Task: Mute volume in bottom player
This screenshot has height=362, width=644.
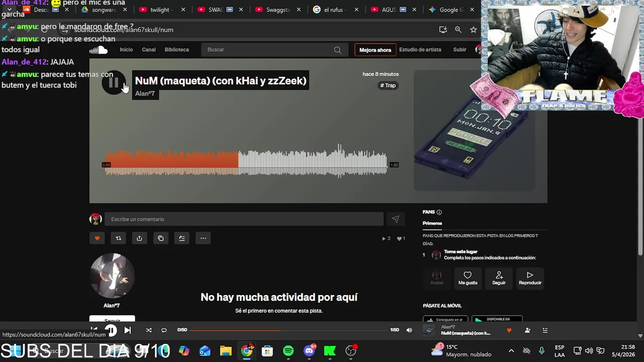Action: pyautogui.click(x=409, y=330)
